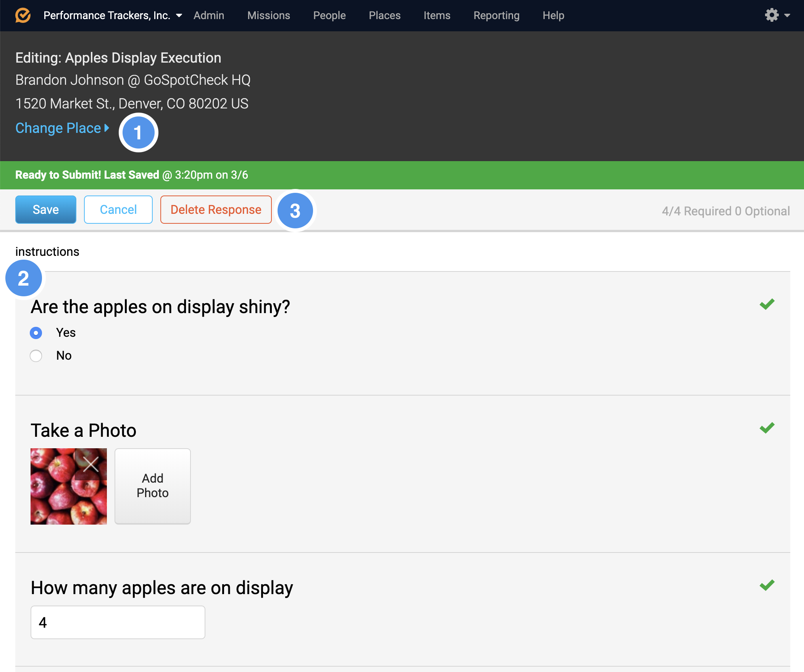
Task: Open the People menu
Action: 329,15
